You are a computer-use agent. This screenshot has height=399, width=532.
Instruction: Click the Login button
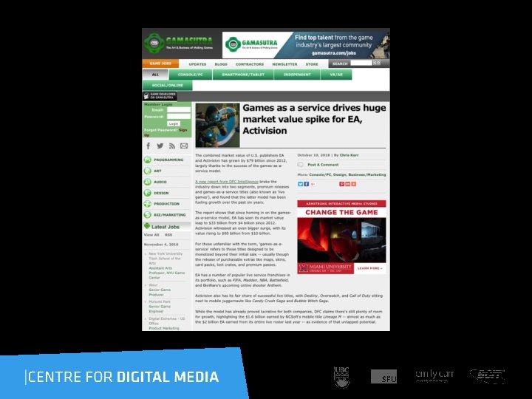coord(174,124)
